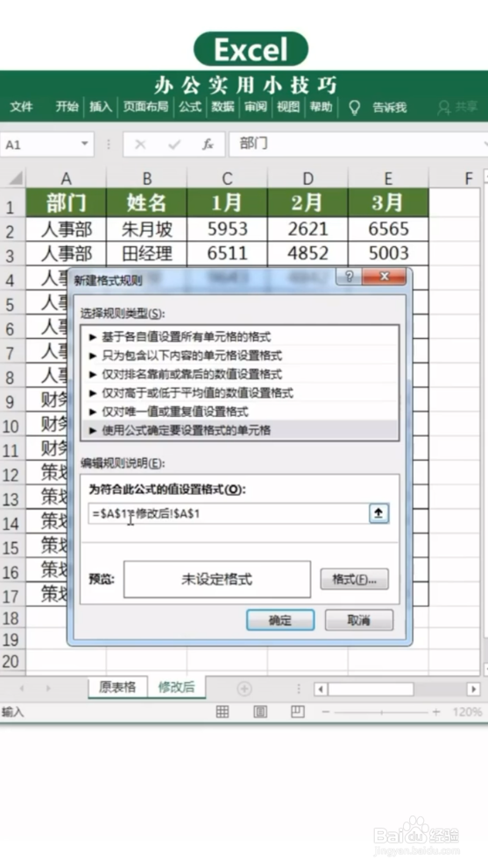Open the insert function fx icon

point(208,145)
